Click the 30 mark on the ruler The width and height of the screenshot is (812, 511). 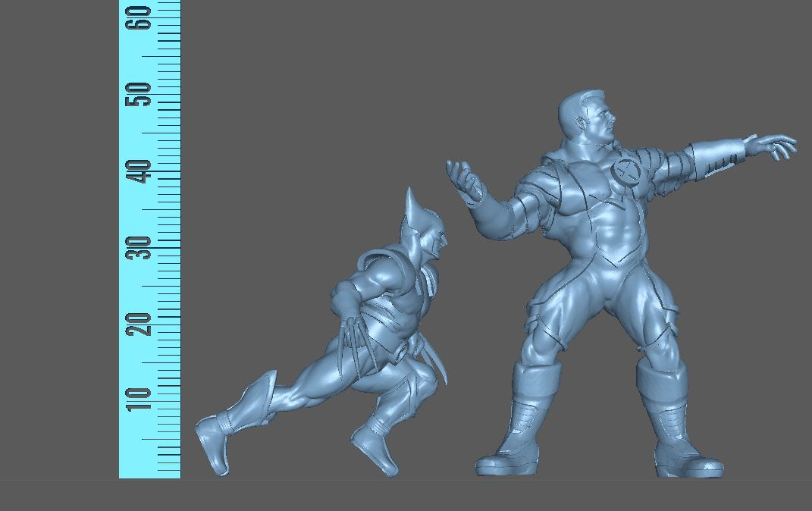(x=140, y=247)
